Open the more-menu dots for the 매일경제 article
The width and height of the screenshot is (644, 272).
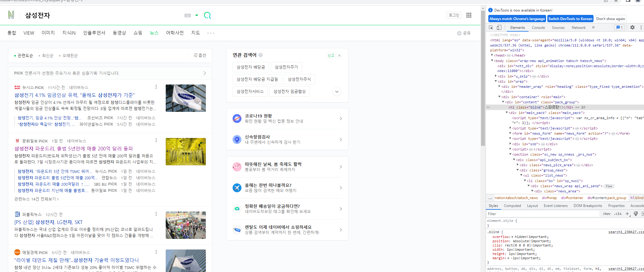156,252
